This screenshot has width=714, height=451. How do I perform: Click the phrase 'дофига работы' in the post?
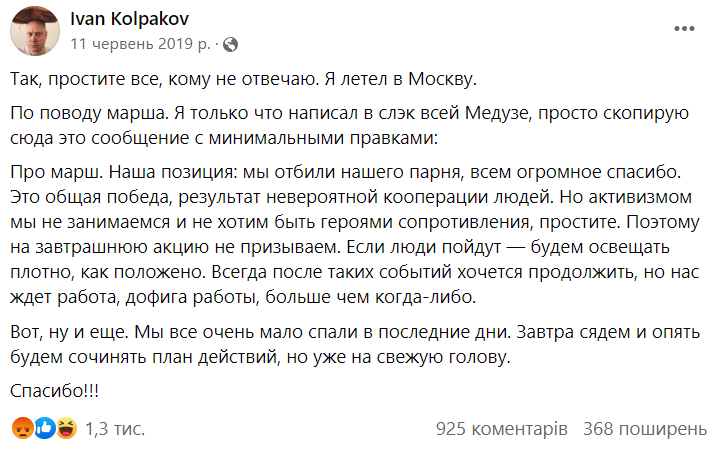tap(192, 297)
